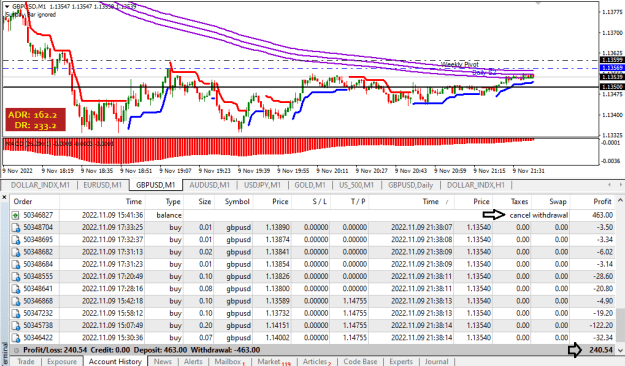Switch to the USDJPY,M1 chart tab
This screenshot has height=366, width=625.
(262, 185)
